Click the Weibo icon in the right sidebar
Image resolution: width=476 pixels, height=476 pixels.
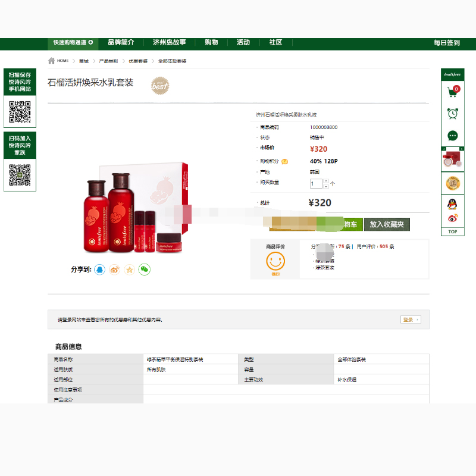tap(453, 218)
